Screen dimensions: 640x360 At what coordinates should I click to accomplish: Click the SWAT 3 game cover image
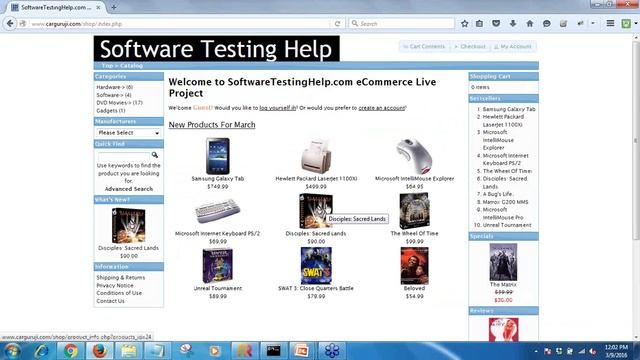pyautogui.click(x=316, y=266)
